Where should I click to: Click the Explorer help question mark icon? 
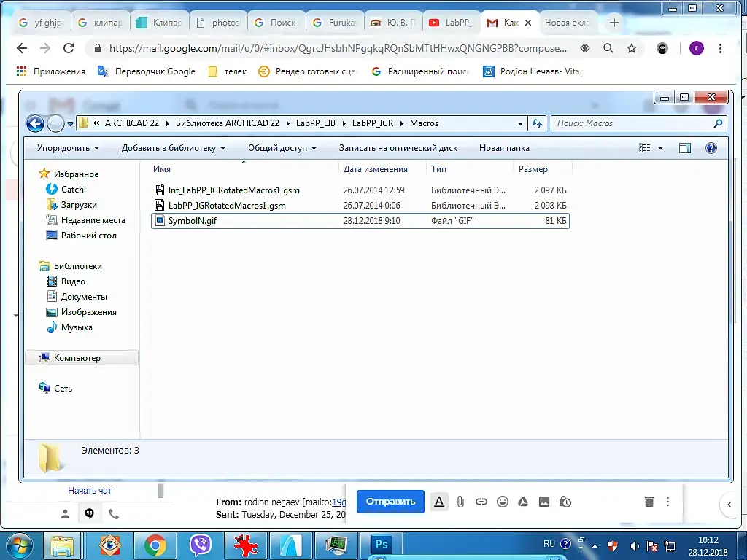[x=711, y=148]
